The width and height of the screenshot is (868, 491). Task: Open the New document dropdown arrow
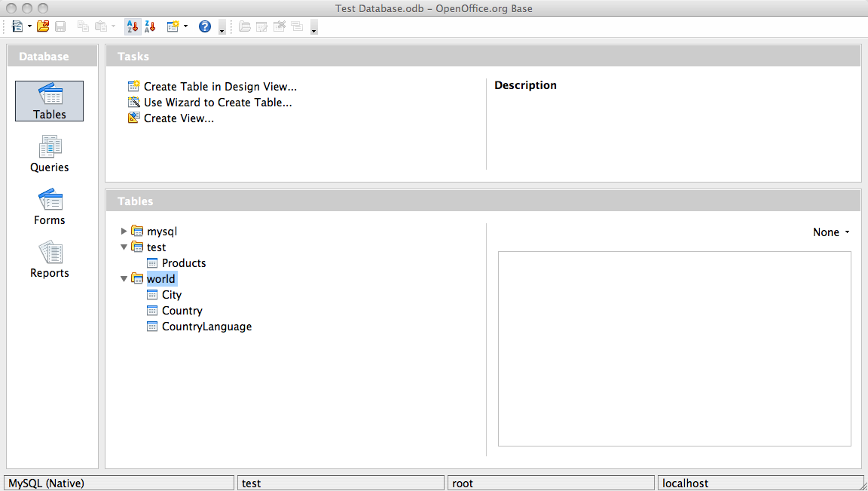click(29, 26)
